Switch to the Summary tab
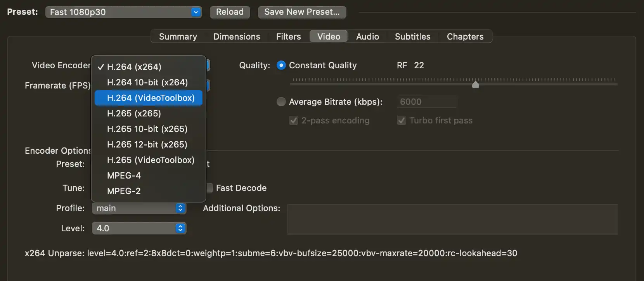This screenshot has height=281, width=644. (178, 36)
